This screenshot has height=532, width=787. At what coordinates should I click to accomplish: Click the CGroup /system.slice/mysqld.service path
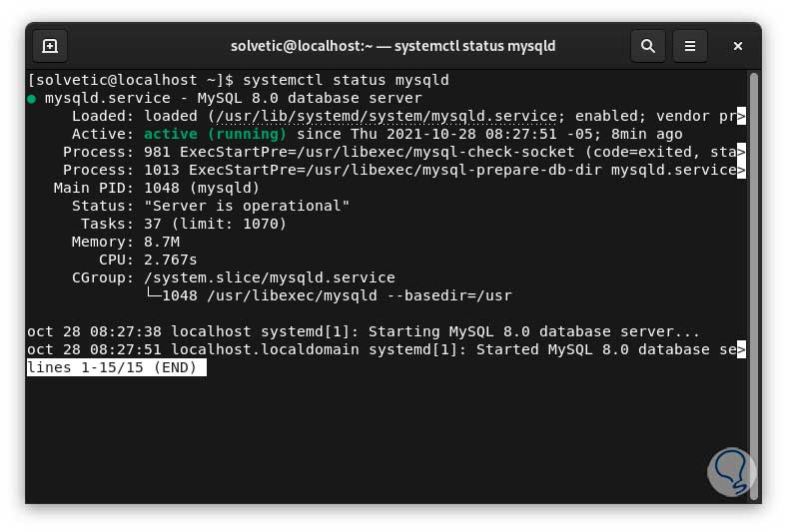[270, 277]
